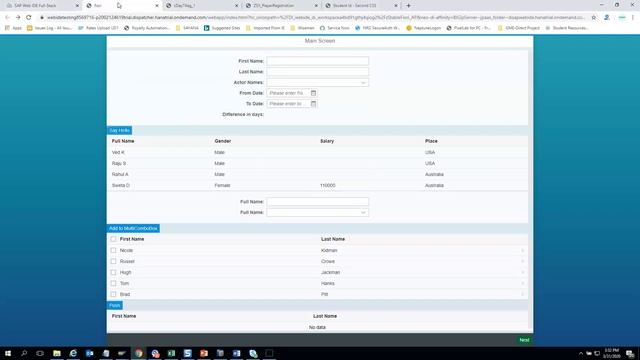Focus the First Name input field
The image size is (640, 360).
point(318,61)
